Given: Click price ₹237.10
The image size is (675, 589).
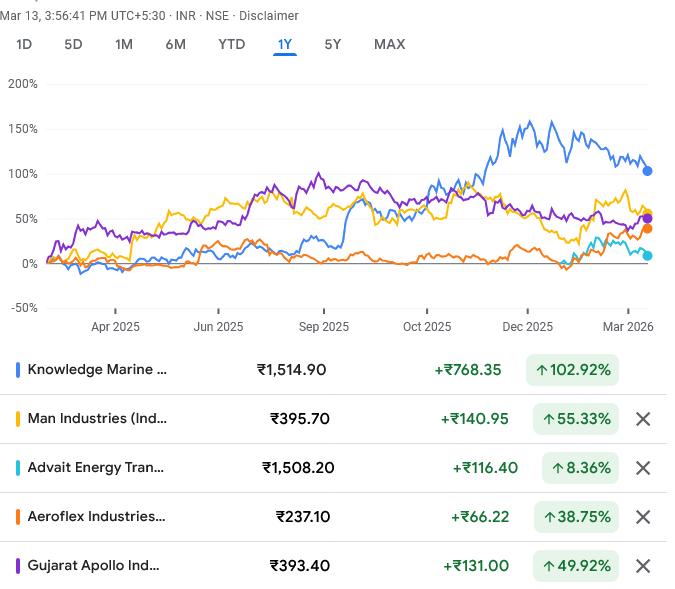Looking at the screenshot, I should click(303, 517).
